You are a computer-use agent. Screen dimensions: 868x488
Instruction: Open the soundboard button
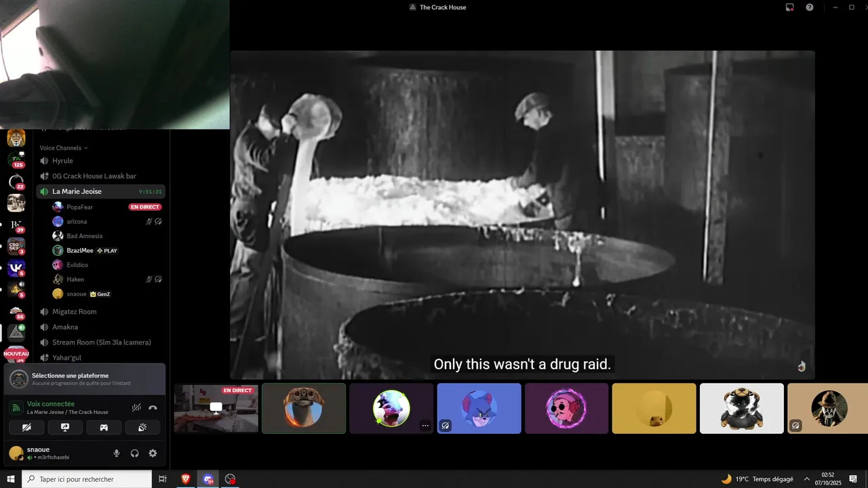click(x=142, y=427)
